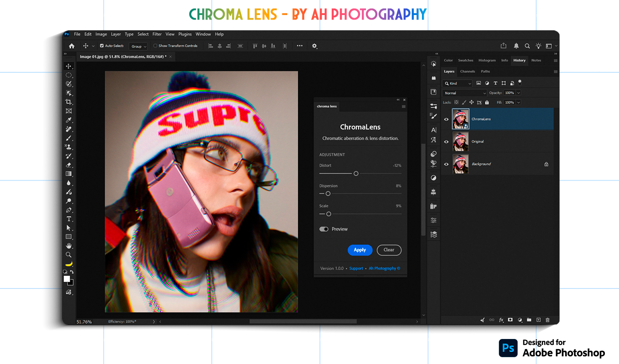Open the File menu

(x=77, y=34)
